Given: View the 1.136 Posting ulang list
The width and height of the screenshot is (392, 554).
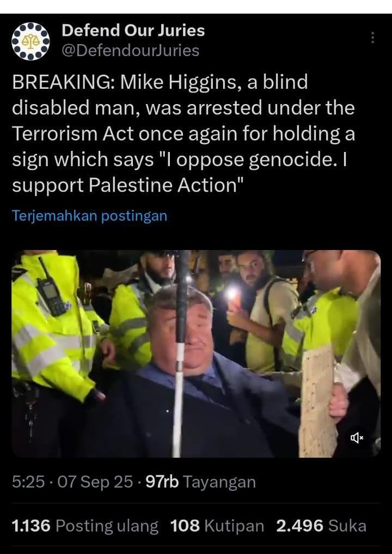Looking at the screenshot, I should tap(85, 526).
